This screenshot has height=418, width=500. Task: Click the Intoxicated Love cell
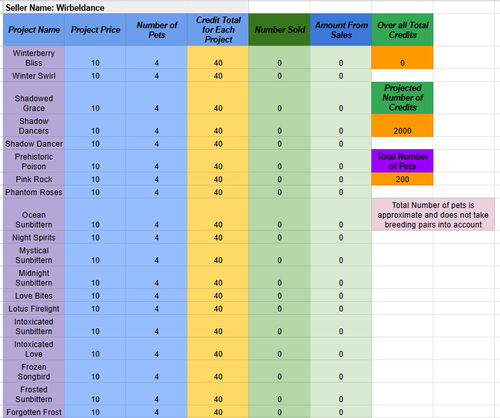point(34,349)
